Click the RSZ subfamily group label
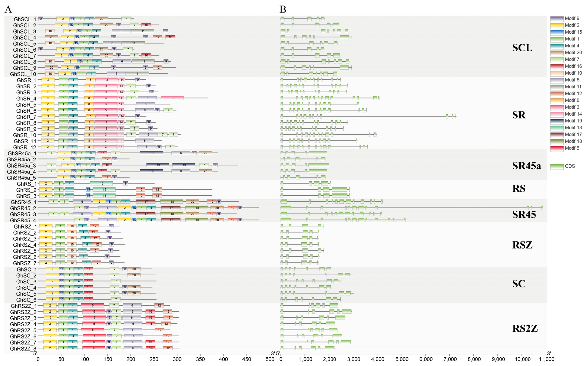Image resolution: width=588 pixels, height=366 pixels. (522, 245)
